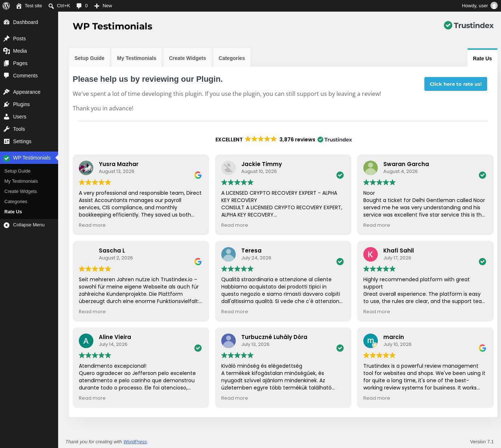The width and height of the screenshot is (501, 448).
Task: Read more of Teresa's review
Action: coord(235,312)
